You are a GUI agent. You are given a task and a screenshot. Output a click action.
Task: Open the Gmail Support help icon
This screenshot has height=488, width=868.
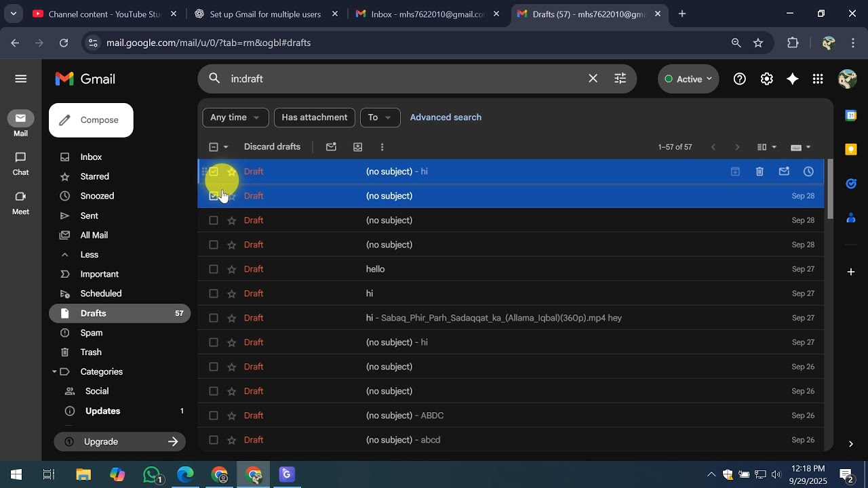tap(740, 79)
